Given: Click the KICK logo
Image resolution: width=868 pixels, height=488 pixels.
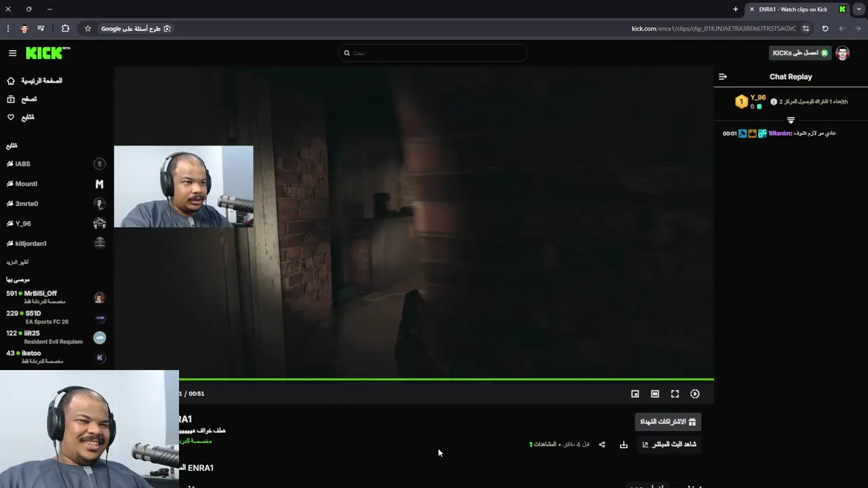Looking at the screenshot, I should point(47,53).
